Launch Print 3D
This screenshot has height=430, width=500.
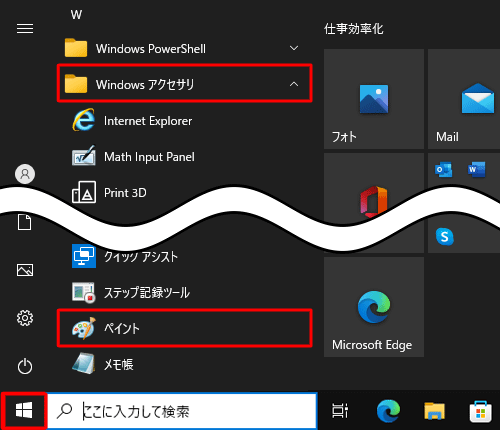185,193
